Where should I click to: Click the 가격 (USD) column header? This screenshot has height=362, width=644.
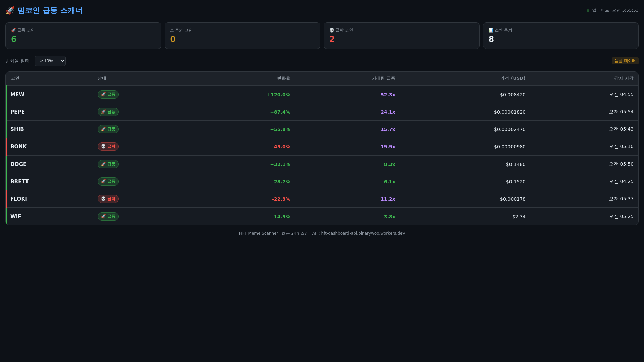[x=513, y=78]
